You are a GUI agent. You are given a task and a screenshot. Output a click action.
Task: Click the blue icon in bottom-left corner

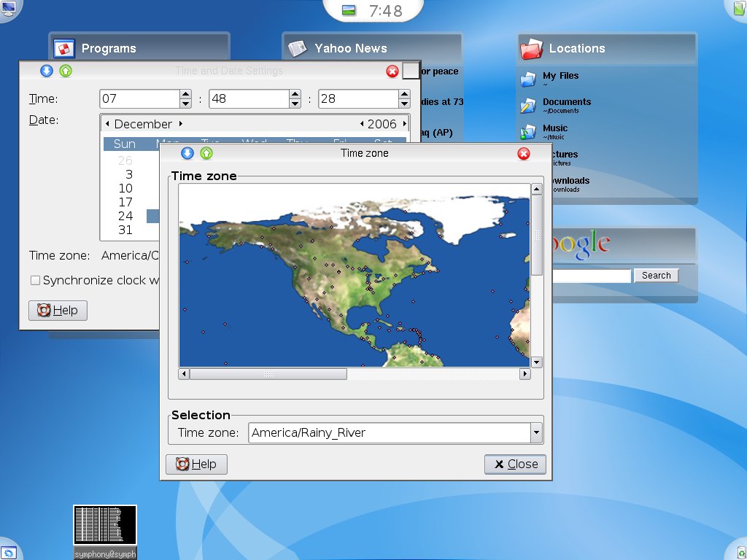pos(8,553)
